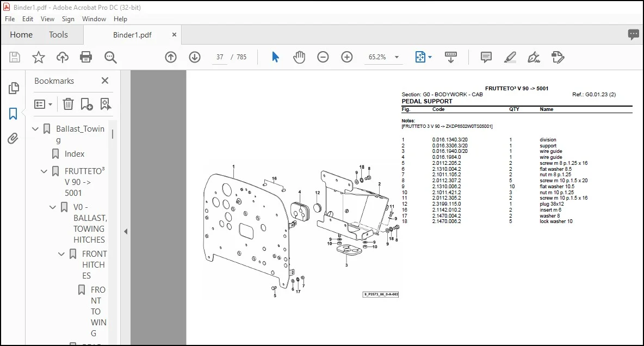Collapse the Ballast_Towing bookmark
644x346 pixels.
point(35,129)
